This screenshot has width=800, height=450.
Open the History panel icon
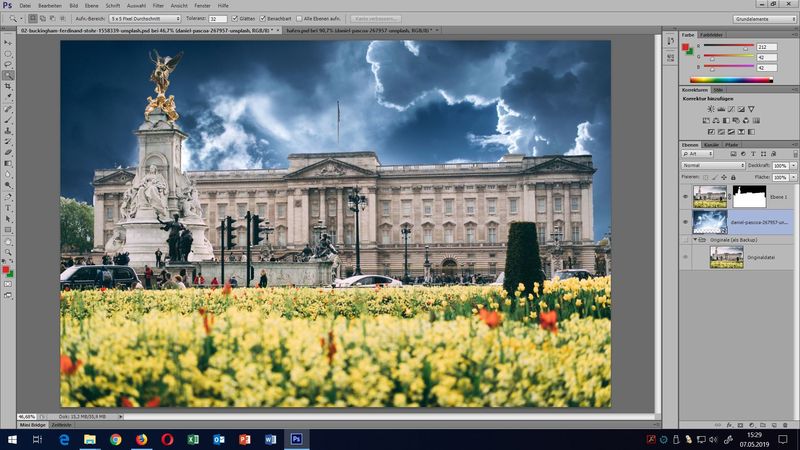point(670,42)
